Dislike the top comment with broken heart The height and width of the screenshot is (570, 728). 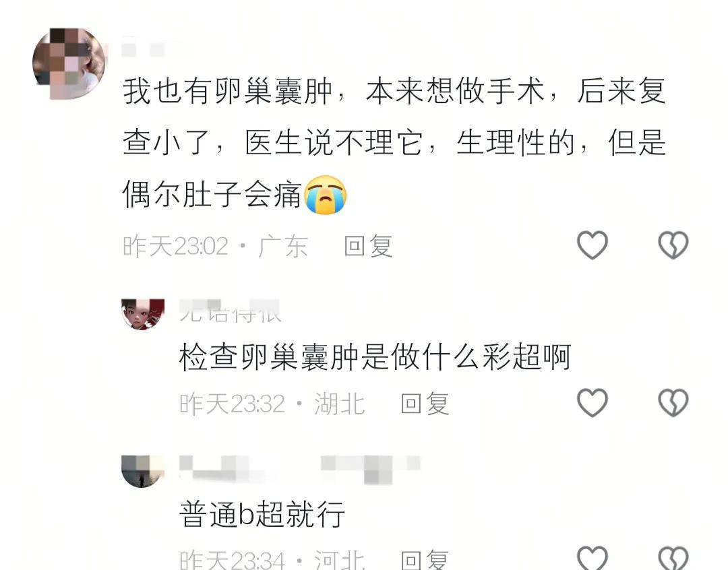click(x=673, y=245)
